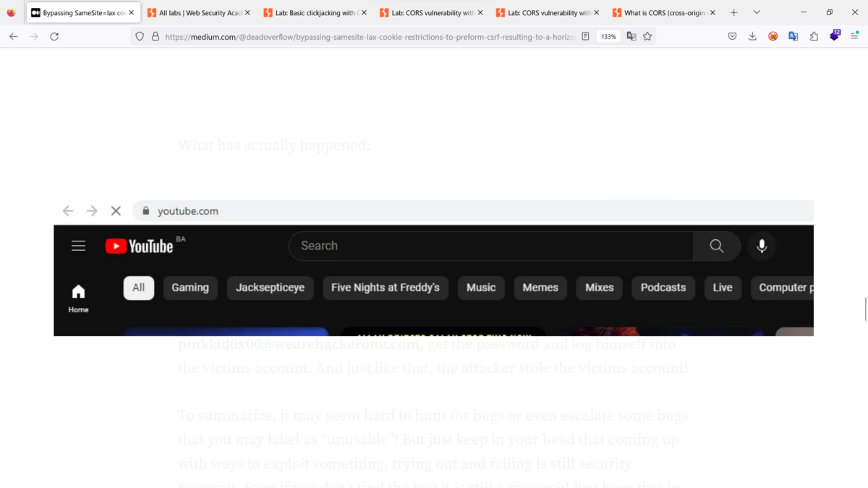Select the Bypassing SameSite=lax tab

82,12
